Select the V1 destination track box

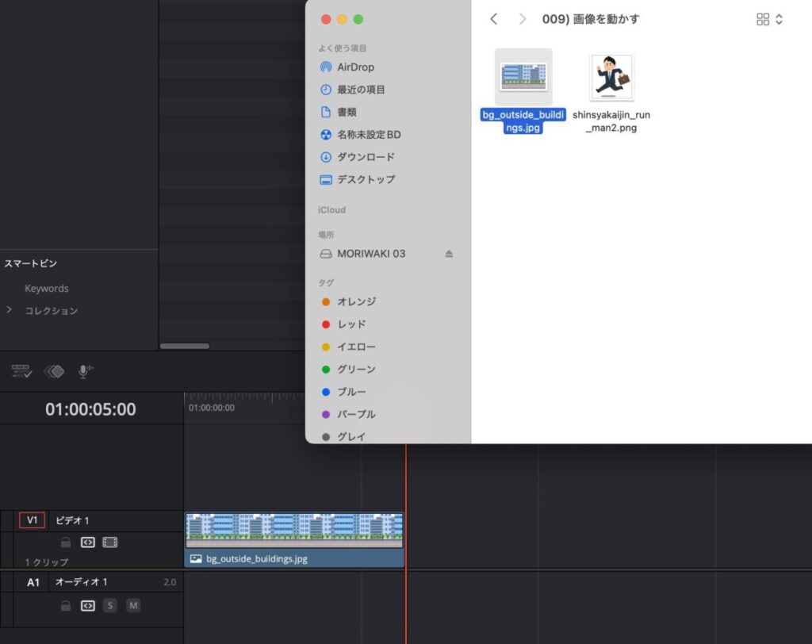(x=33, y=520)
